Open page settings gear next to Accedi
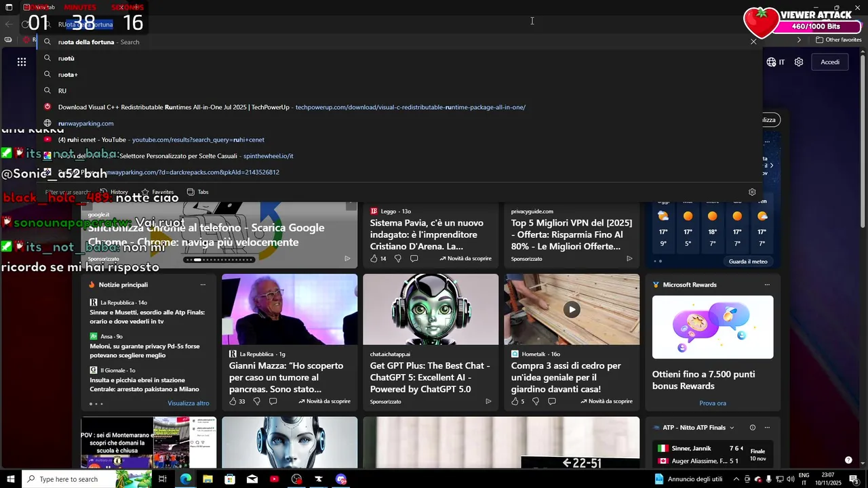Image resolution: width=868 pixels, height=488 pixels. click(x=799, y=62)
